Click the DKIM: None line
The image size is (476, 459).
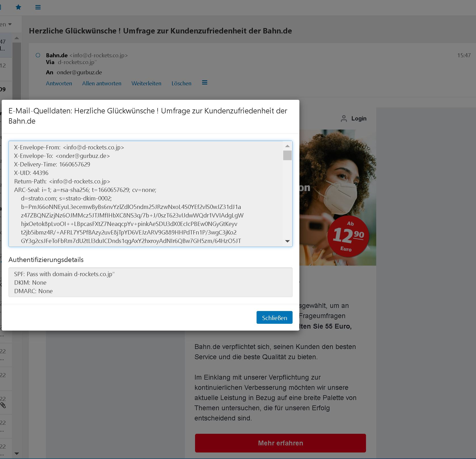point(30,283)
